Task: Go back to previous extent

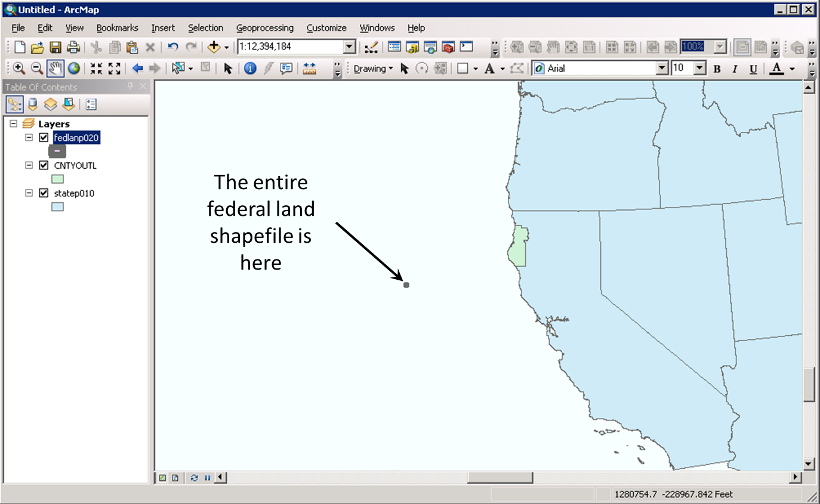Action: 138,68
